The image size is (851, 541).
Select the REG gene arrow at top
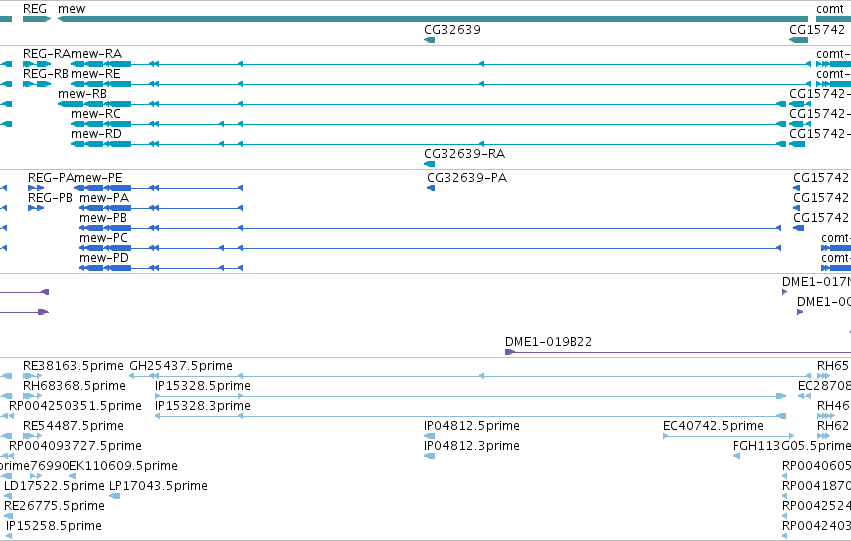[x=37, y=19]
